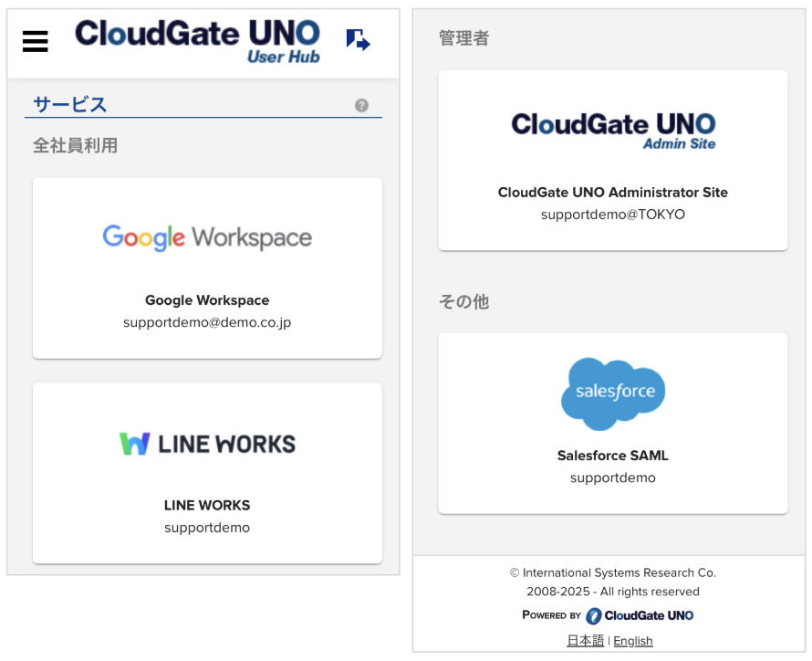The image size is (812, 661).
Task: Open the Google Workspace card
Action: coord(207,268)
